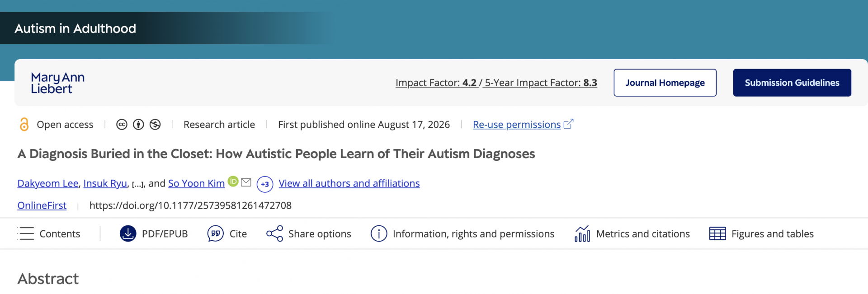Click the Mary Ann Liebert logo
This screenshot has width=868, height=294.
[x=57, y=83]
